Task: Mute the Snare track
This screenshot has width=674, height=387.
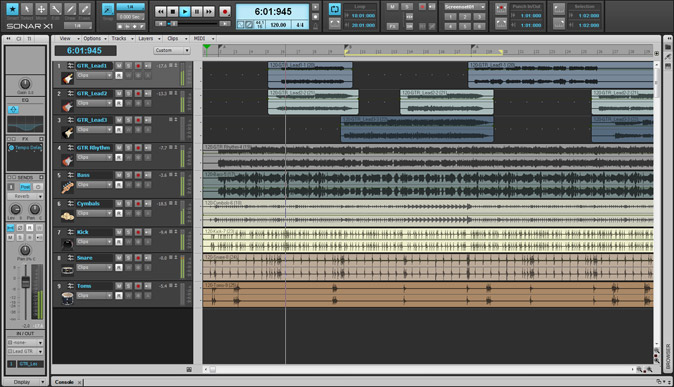Action: pos(119,258)
